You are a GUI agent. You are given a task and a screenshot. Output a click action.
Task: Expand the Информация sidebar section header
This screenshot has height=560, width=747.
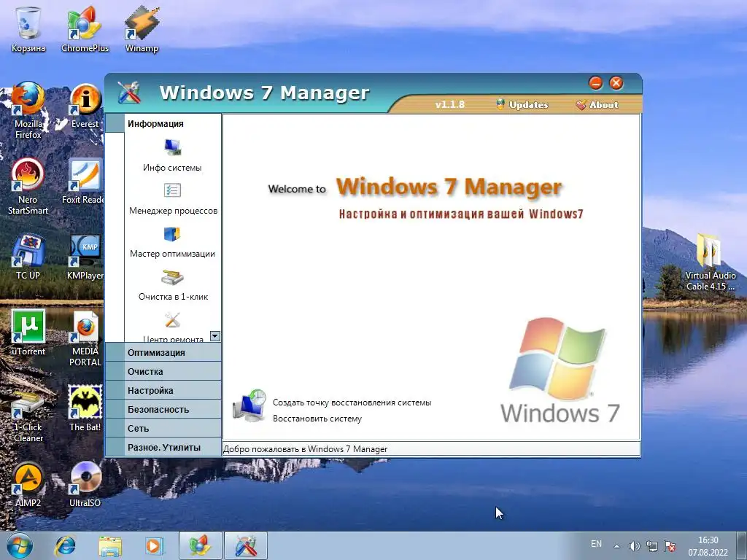163,124
